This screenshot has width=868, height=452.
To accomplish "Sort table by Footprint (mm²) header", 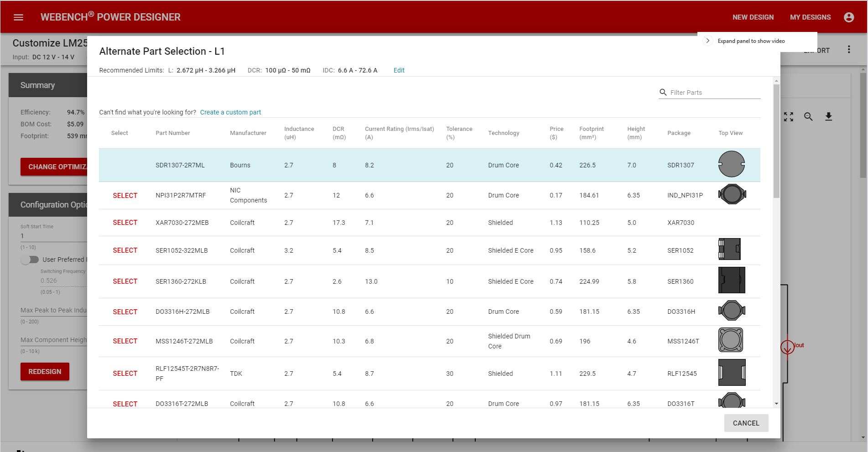I will click(592, 133).
